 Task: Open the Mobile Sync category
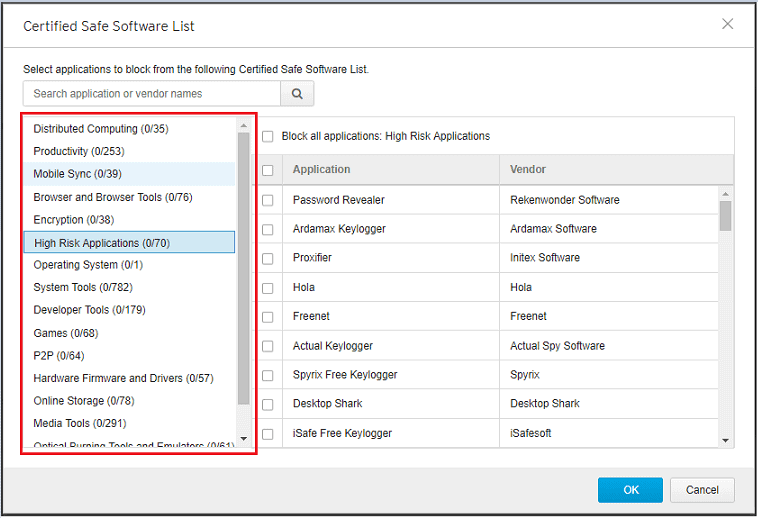point(77,174)
